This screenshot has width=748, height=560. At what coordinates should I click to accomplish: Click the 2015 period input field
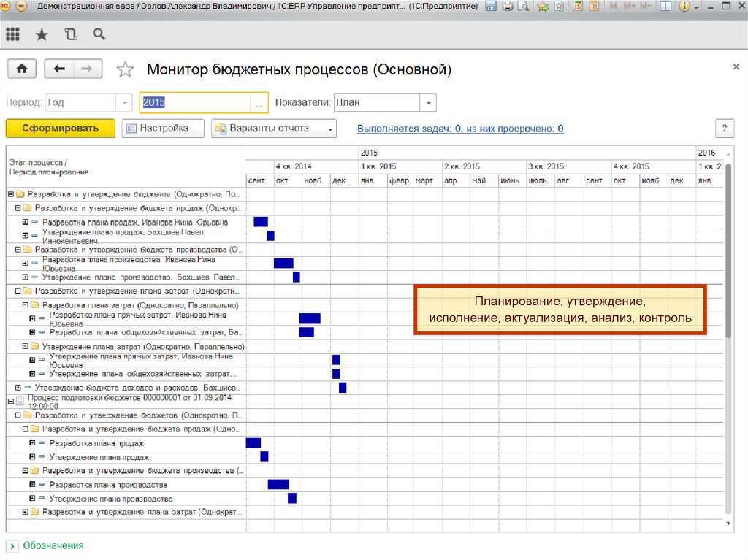(194, 103)
